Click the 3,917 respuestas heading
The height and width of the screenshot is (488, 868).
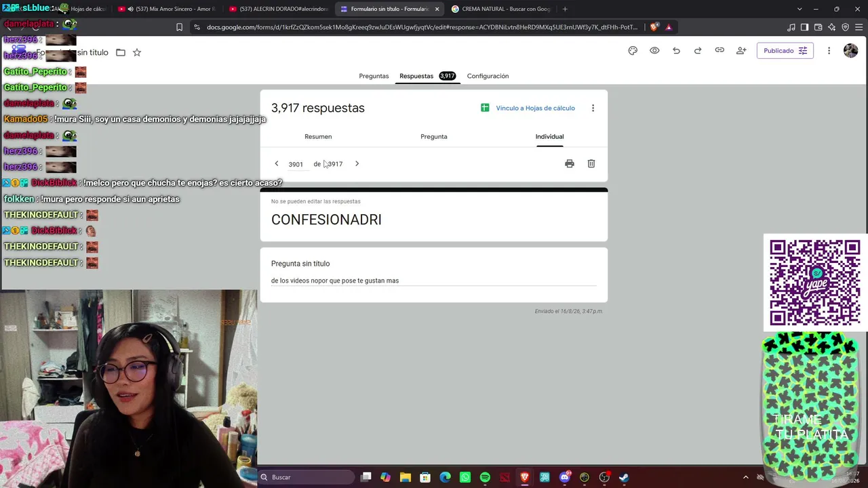coord(318,108)
